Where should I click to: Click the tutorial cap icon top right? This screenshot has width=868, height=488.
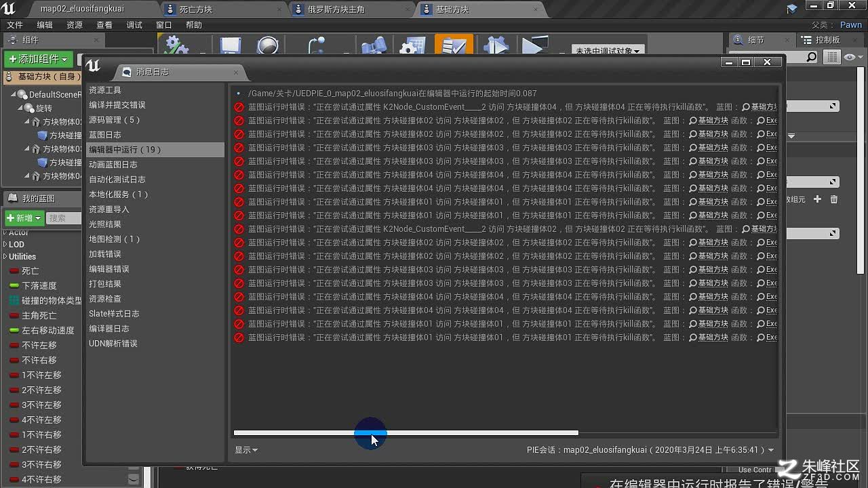pos(791,8)
